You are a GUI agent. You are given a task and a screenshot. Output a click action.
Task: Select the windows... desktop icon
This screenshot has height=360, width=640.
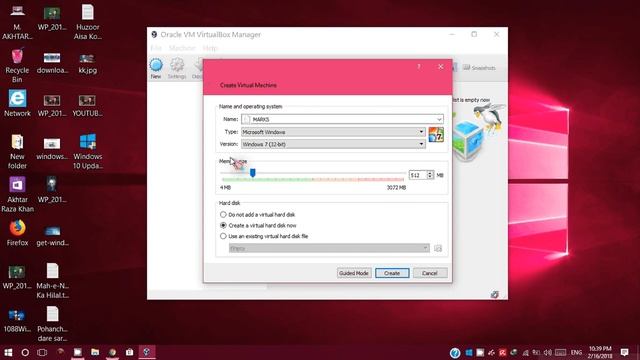(x=52, y=149)
